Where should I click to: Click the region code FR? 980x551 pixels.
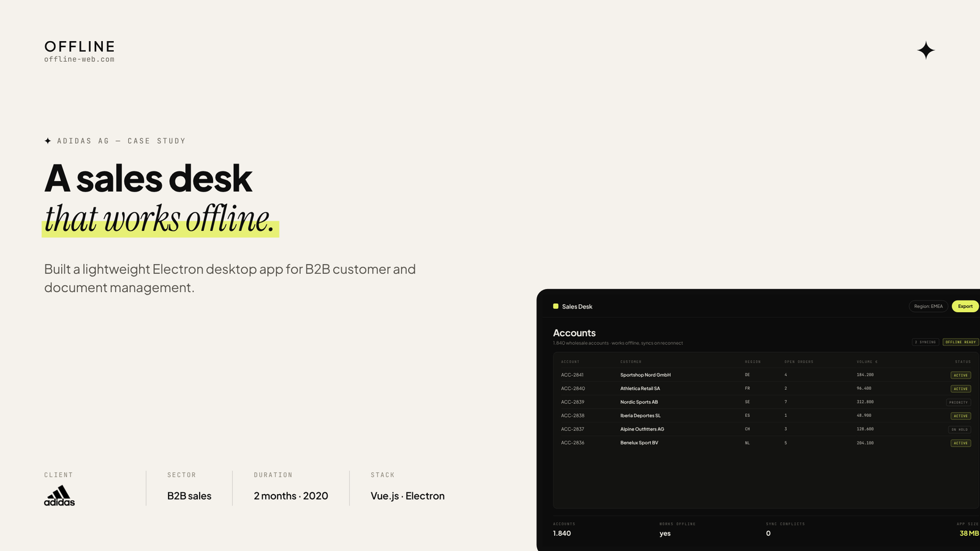tap(747, 388)
